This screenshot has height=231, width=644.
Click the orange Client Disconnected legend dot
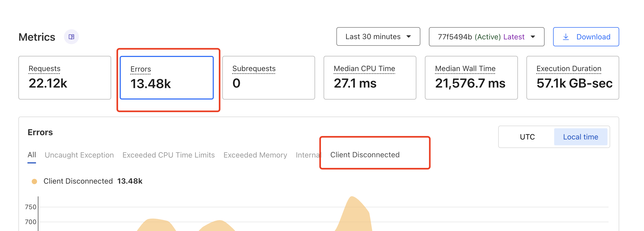click(34, 181)
